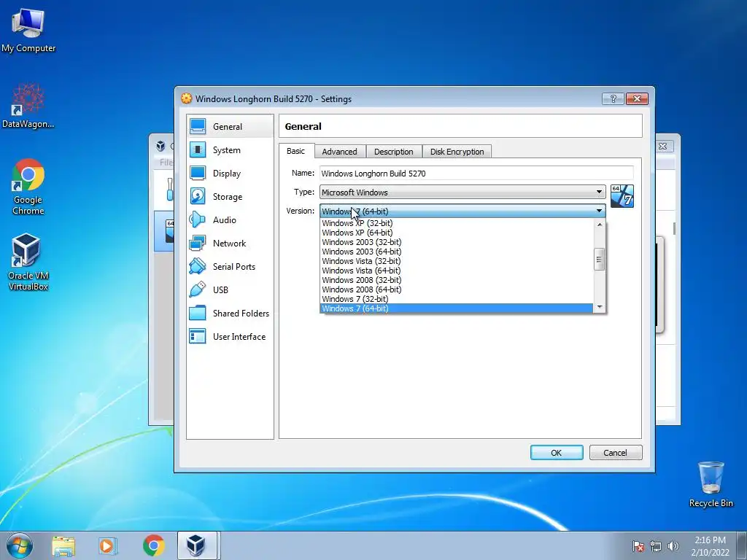
Task: Select the Recycle Bin desktop icon
Action: [711, 484]
